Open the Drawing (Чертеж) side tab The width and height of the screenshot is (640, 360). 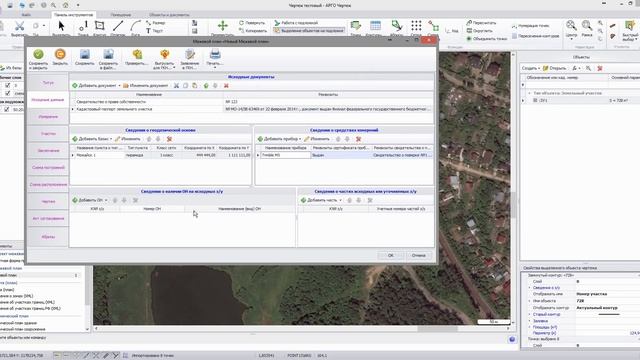point(48,201)
